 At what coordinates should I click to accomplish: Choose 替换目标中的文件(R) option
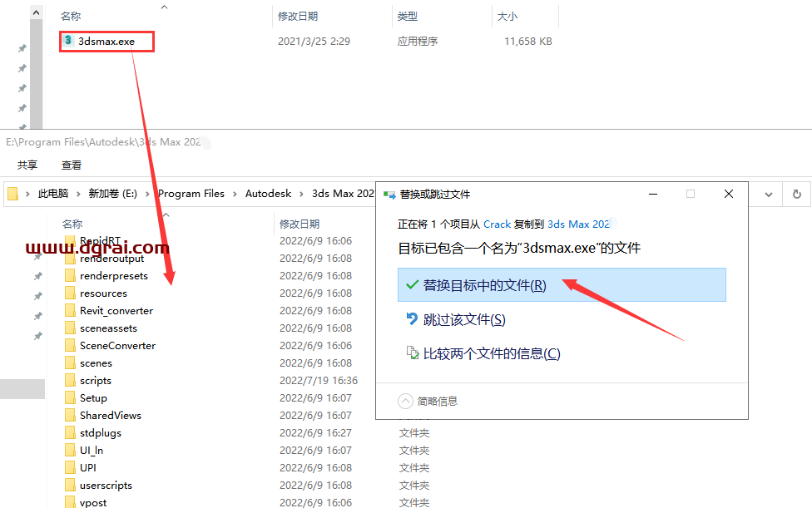484,285
